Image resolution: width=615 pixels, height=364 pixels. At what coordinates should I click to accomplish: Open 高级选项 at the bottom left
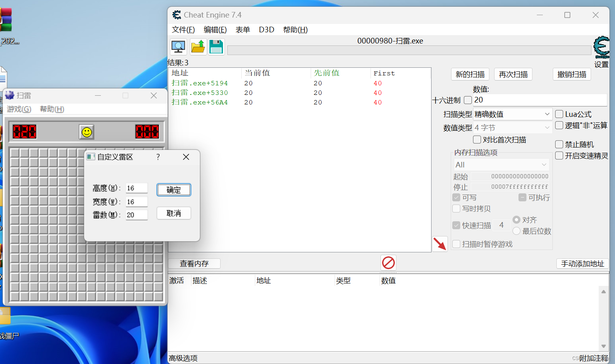point(183,358)
